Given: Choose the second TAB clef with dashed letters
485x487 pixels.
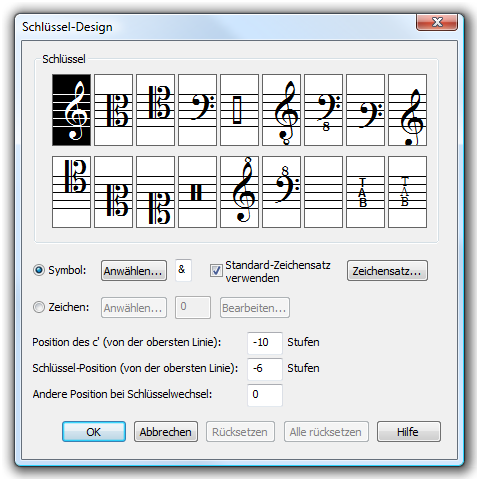Looking at the screenshot, I should pos(407,192).
